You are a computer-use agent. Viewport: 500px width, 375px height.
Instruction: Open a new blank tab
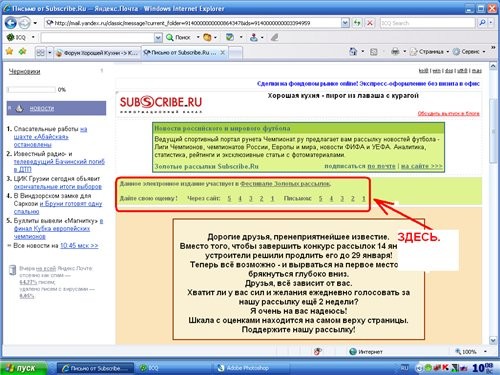tap(235, 53)
